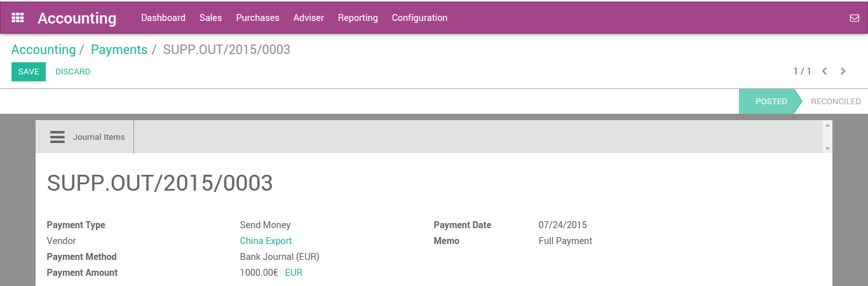Open the Sales menu
868x286 pixels.
(x=211, y=18)
